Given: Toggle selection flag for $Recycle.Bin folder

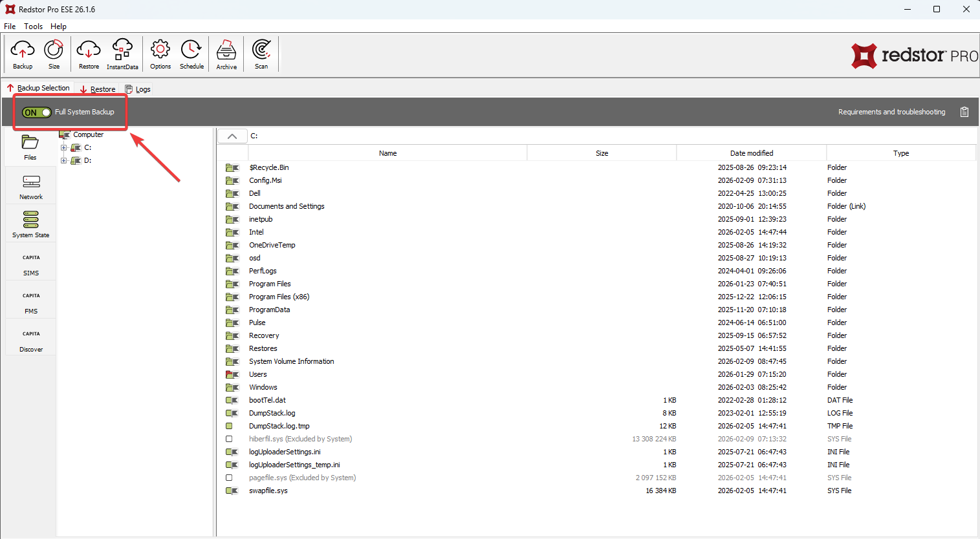Looking at the screenshot, I should [x=232, y=167].
